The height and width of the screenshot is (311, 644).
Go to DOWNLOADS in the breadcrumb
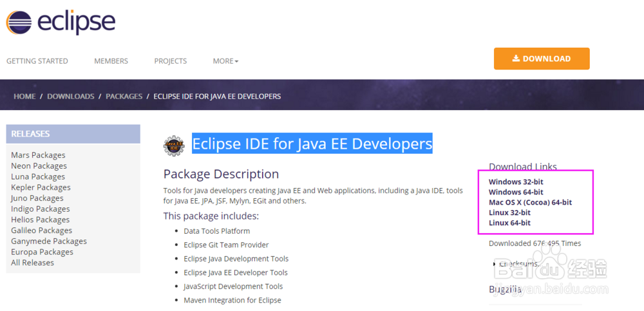coord(71,96)
